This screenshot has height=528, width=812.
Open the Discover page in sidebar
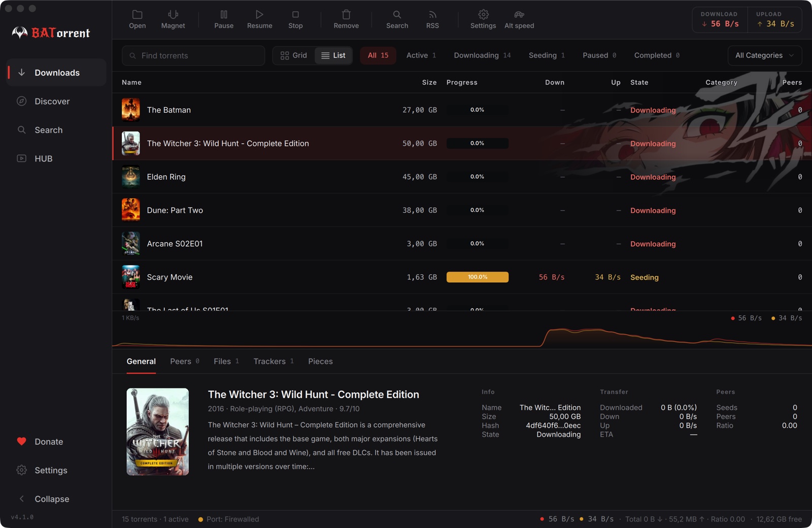(x=56, y=102)
